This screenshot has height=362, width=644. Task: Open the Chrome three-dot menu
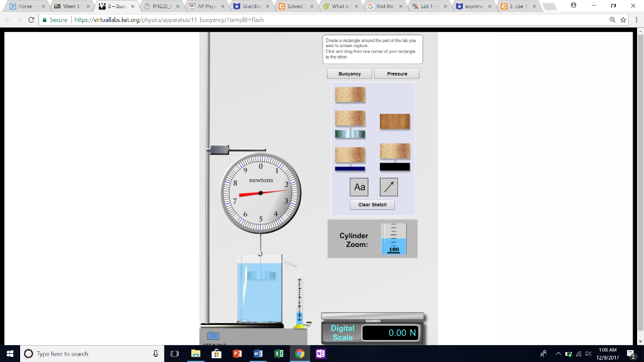636,19
